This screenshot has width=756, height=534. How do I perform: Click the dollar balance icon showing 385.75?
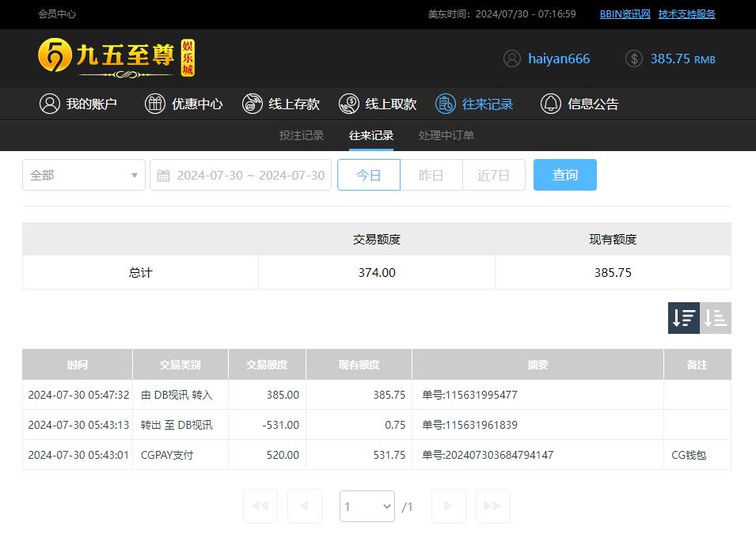point(633,58)
